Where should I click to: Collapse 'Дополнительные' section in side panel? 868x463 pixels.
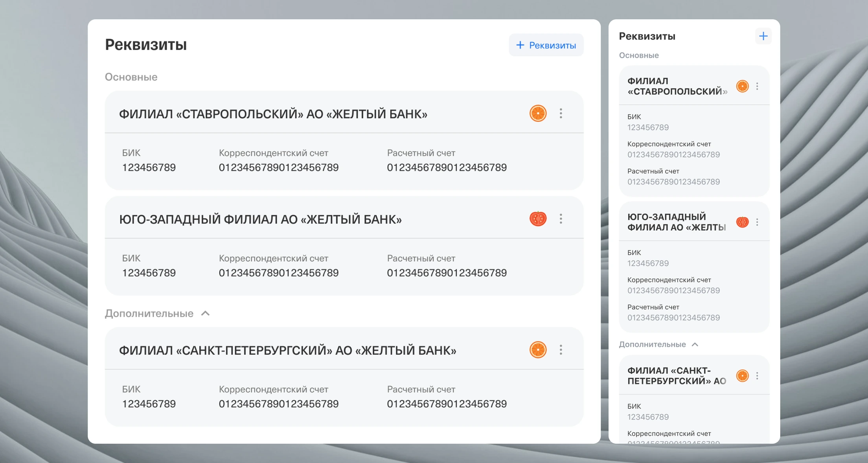695,344
